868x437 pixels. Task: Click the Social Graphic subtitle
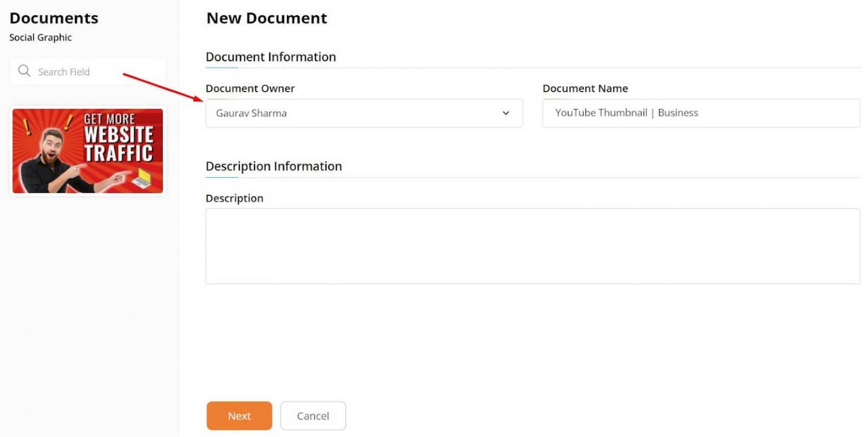tap(40, 37)
